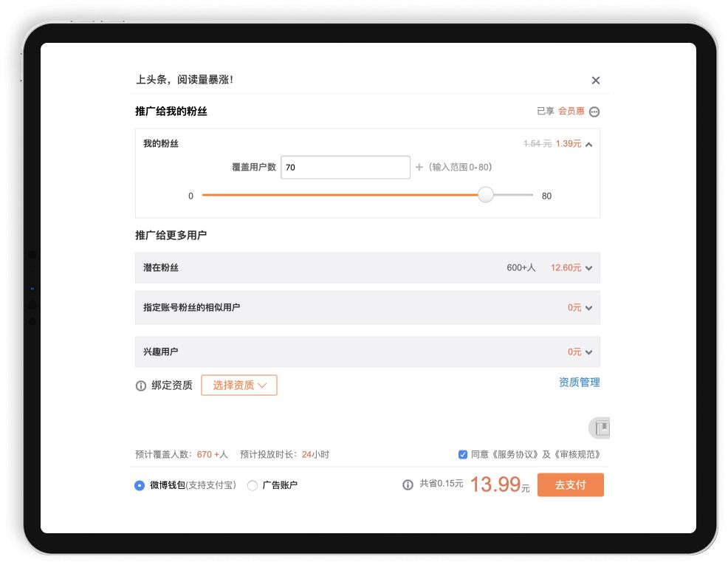Click the 覆盖用户数 slider handle

click(x=485, y=195)
